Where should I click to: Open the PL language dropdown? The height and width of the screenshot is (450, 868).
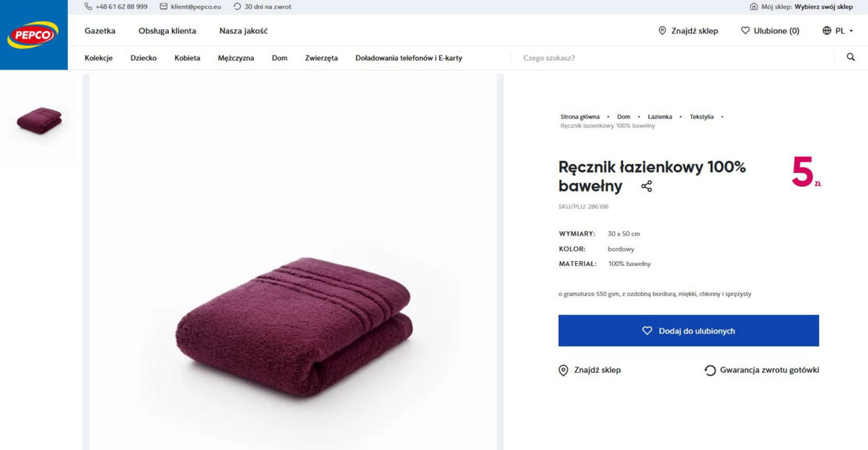[837, 31]
